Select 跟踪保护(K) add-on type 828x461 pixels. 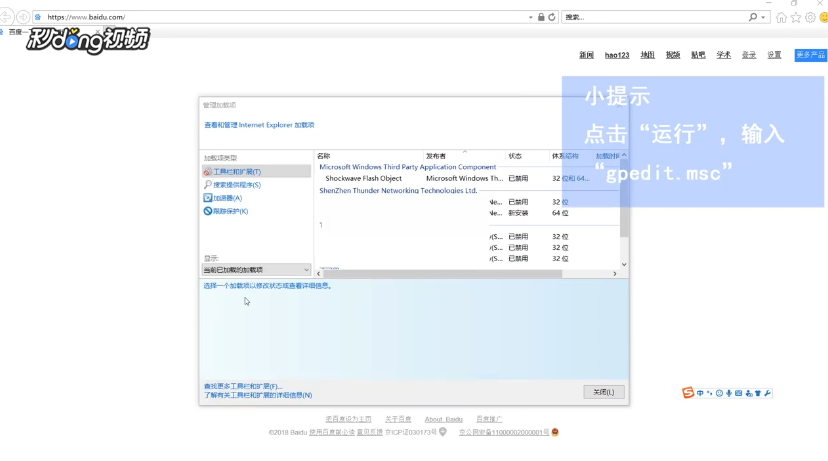[x=230, y=211]
